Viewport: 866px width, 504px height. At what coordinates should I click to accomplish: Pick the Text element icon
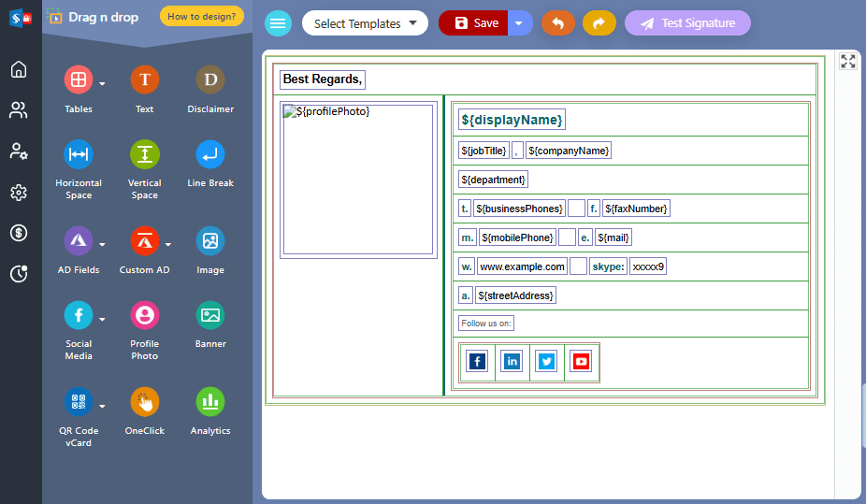click(145, 79)
